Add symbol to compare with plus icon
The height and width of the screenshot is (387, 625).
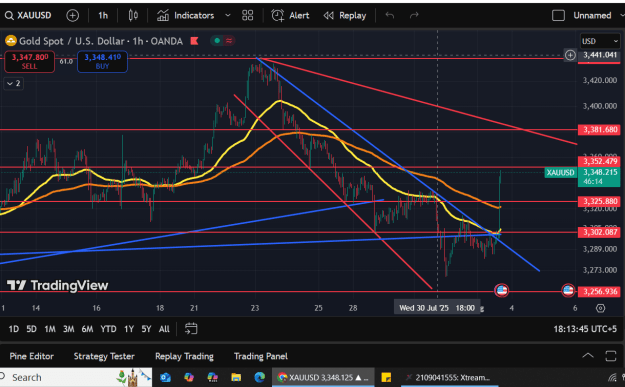pyautogui.click(x=73, y=16)
